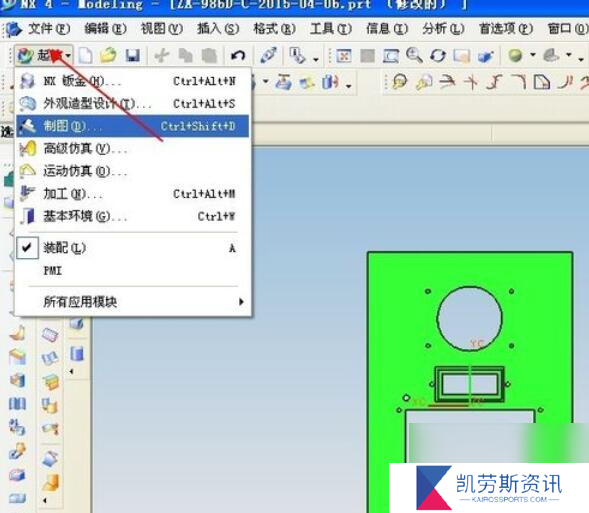589x513 pixels.
Task: Choose 外观造型设计(T) from the start menu
Action: click(x=132, y=103)
